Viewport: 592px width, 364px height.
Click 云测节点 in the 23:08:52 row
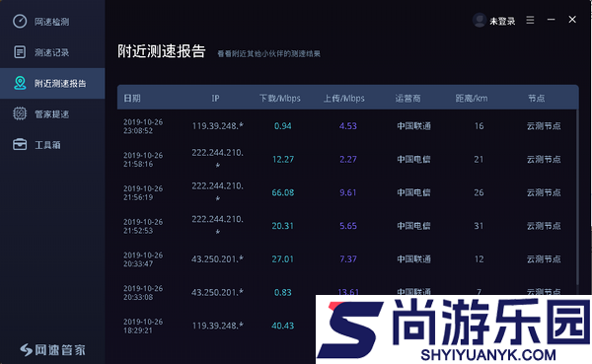544,126
